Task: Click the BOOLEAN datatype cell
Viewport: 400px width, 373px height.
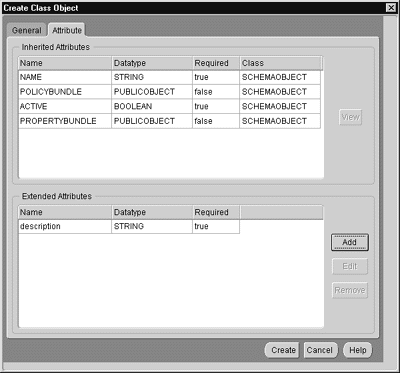Action: pyautogui.click(x=152, y=106)
